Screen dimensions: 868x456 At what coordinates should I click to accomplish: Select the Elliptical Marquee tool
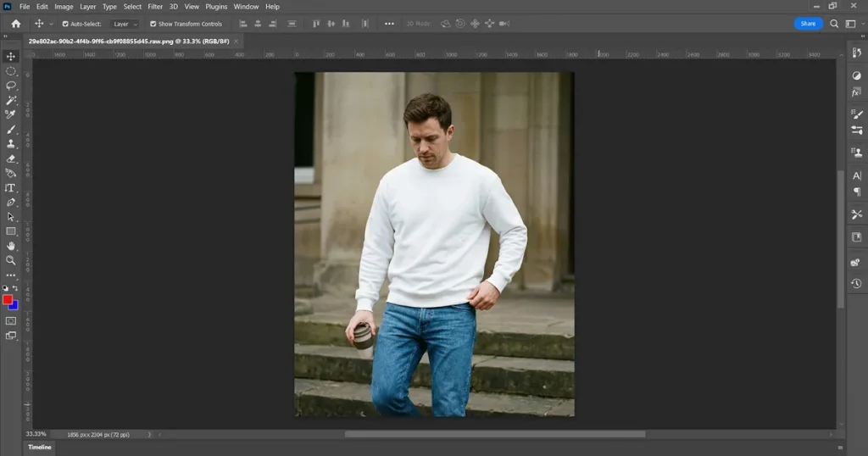10,71
